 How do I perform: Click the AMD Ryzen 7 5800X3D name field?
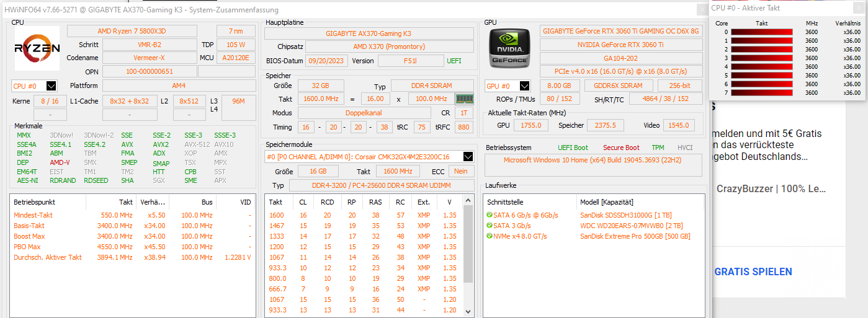140,31
